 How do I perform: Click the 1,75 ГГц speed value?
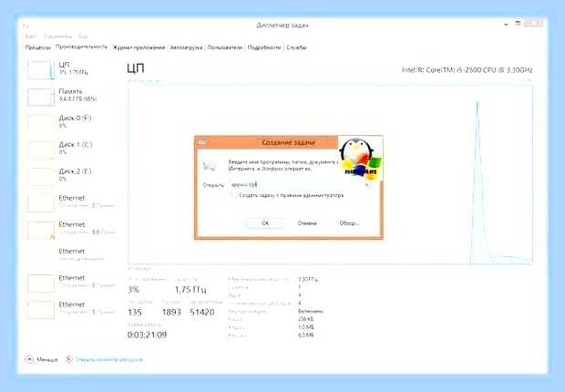pyautogui.click(x=190, y=289)
